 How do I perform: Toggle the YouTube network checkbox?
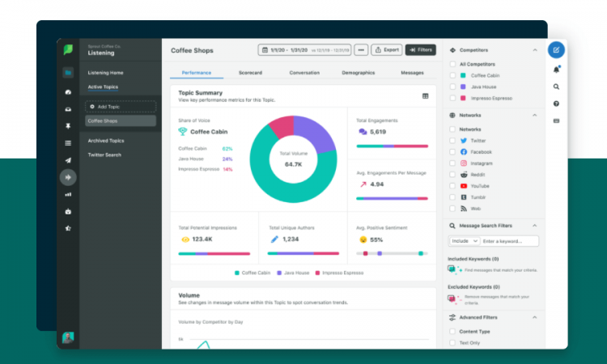pyautogui.click(x=452, y=185)
